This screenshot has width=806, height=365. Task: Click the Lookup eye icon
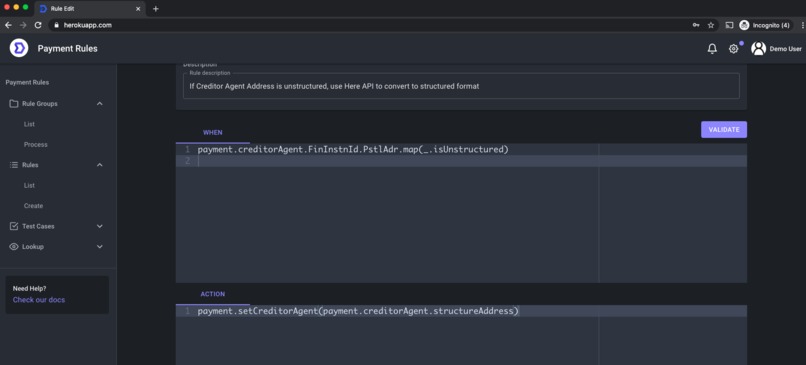[x=14, y=247]
